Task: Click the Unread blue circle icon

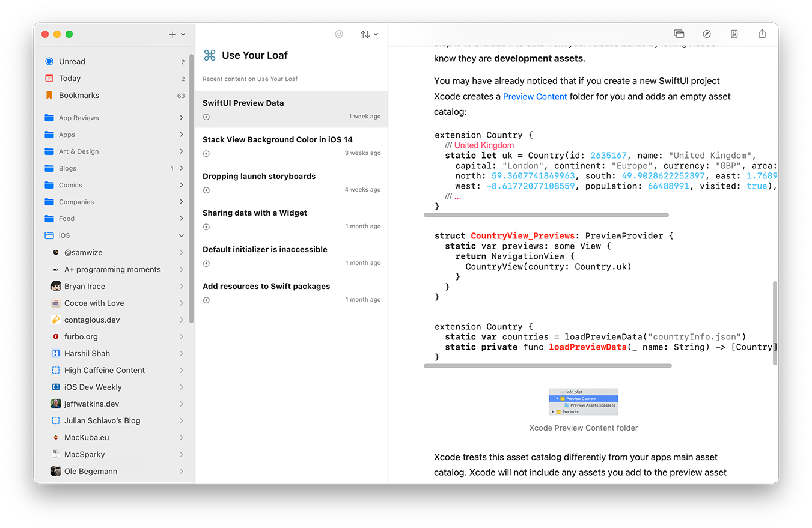Action: tap(49, 61)
